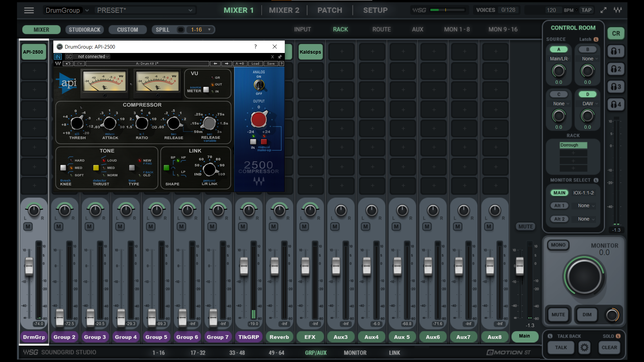Select the Dorrough rack slot
Viewport: 644px width, 362px height.
click(x=573, y=145)
